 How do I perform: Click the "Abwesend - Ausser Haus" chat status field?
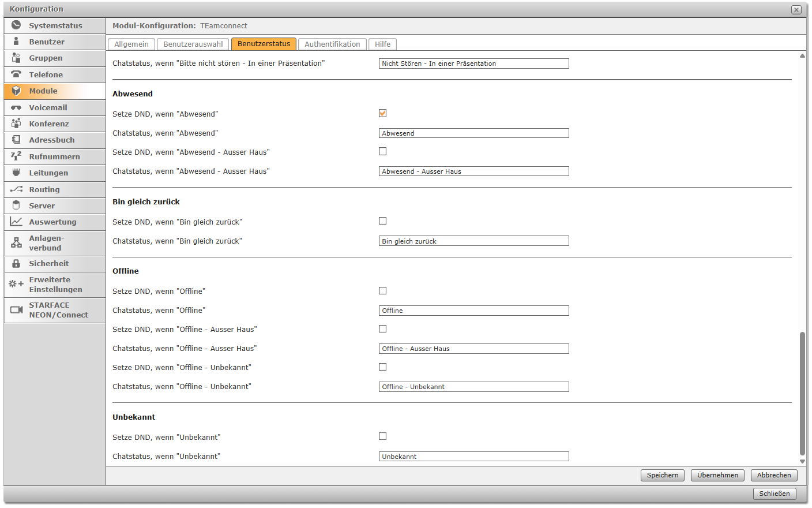pyautogui.click(x=473, y=171)
